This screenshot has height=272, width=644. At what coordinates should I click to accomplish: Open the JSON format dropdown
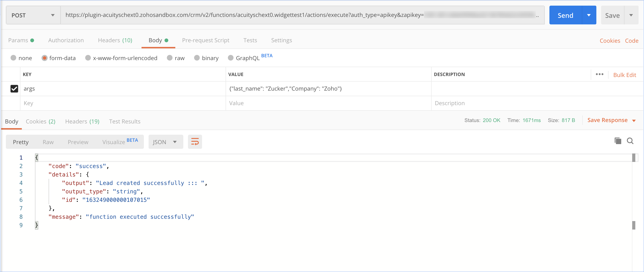coord(165,142)
